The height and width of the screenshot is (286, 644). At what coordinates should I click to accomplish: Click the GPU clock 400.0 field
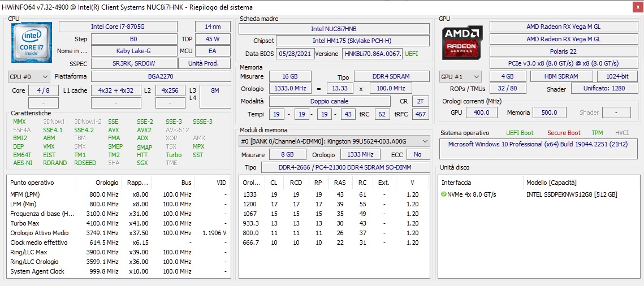481,112
